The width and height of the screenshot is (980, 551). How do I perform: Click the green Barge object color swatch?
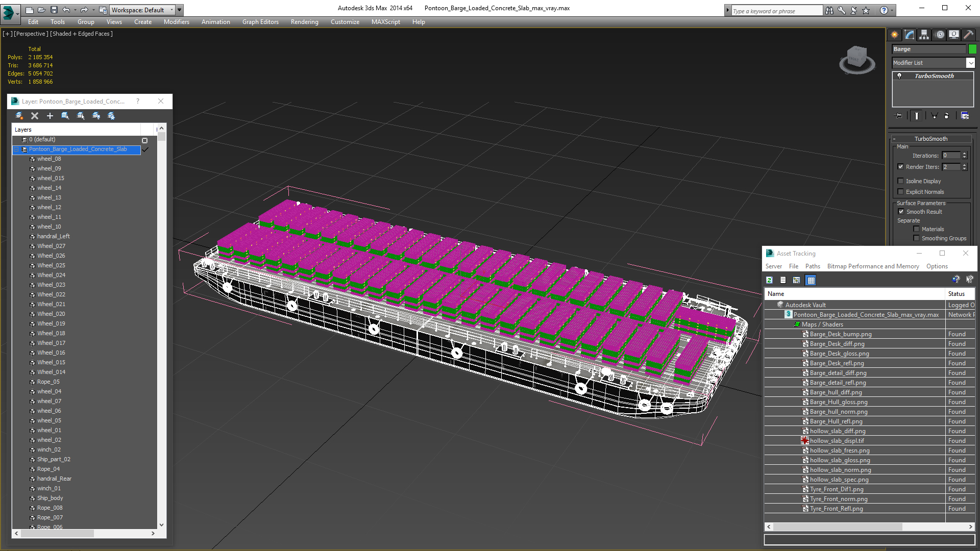point(972,49)
